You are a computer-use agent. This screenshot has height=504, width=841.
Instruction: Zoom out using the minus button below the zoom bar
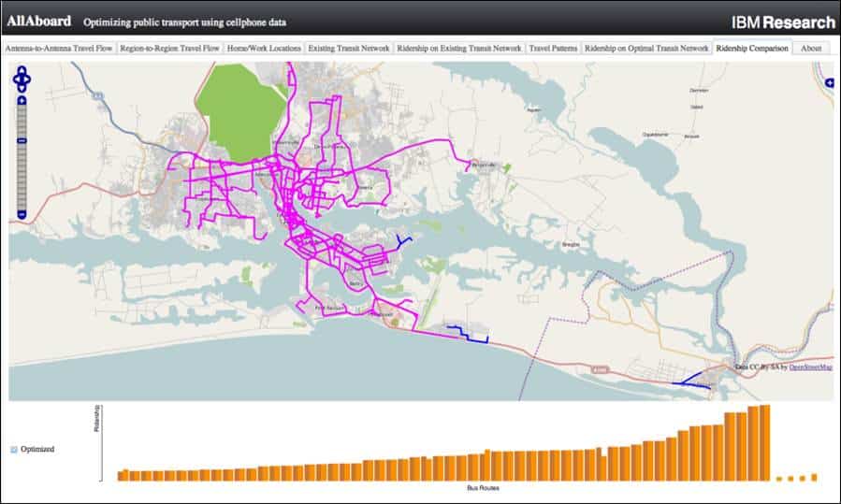point(22,214)
